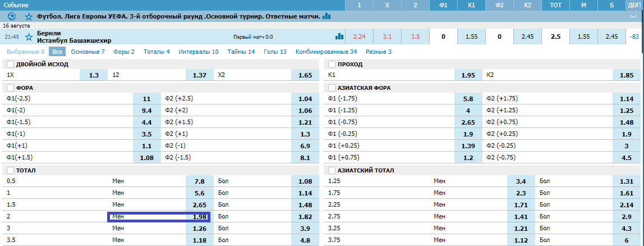Pick total 3 over odds 3.9
Screen dimensions: 644x246
click(x=305, y=228)
